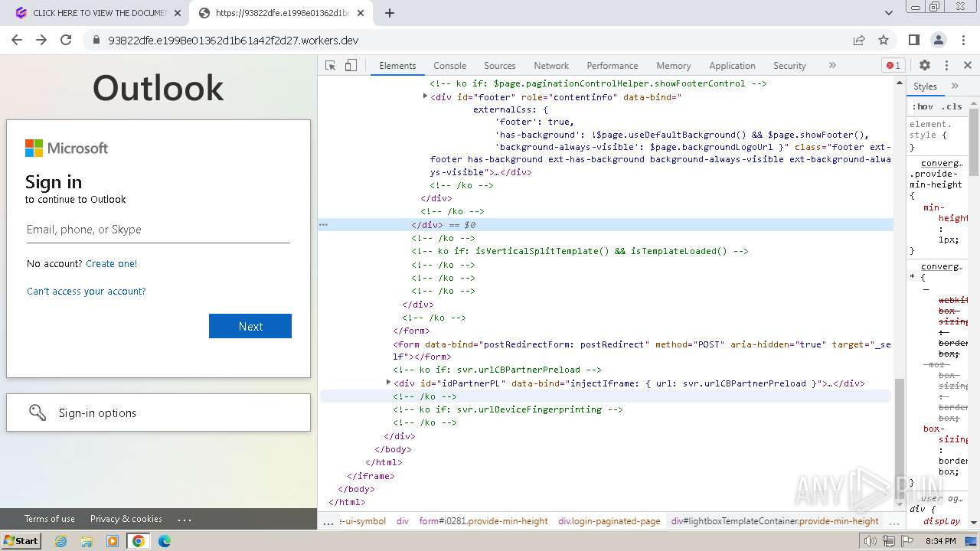Close the 'CLICK HERE TO VIEW' tab

pos(178,13)
